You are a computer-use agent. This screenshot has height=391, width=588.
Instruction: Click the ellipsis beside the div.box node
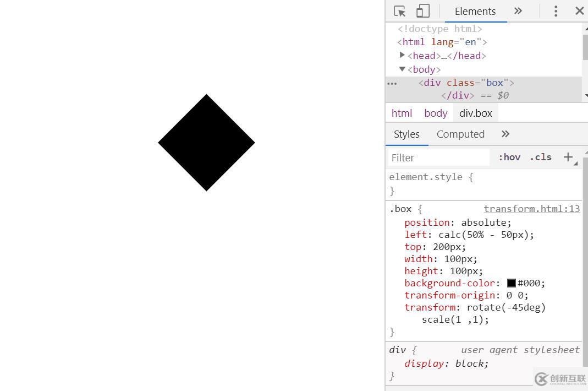pos(392,83)
